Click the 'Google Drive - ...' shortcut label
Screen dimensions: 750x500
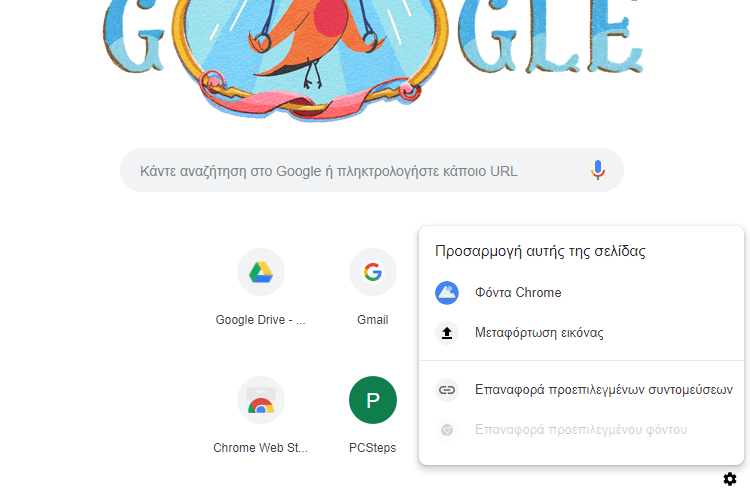(261, 320)
